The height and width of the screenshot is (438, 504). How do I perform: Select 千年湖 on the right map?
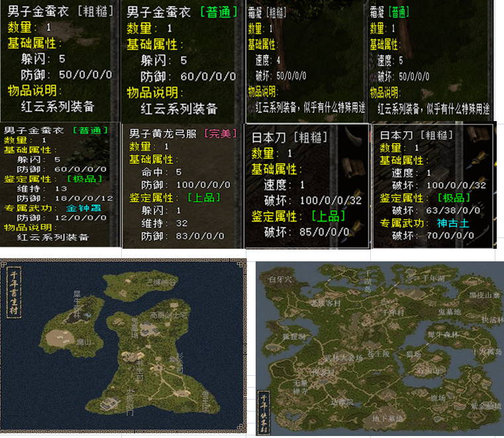434,279
